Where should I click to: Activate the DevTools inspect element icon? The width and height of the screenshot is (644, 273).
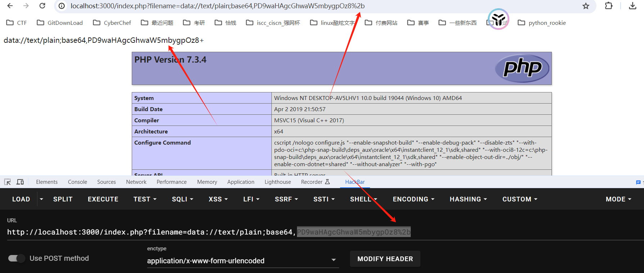[8, 182]
